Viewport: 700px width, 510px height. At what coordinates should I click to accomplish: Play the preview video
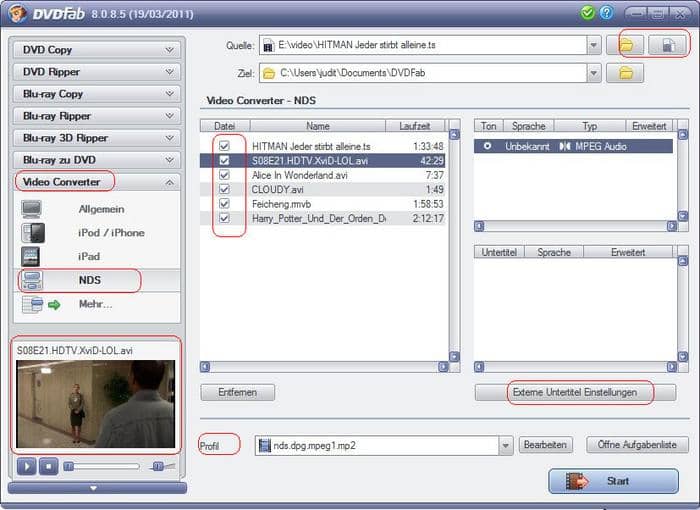click(x=27, y=467)
